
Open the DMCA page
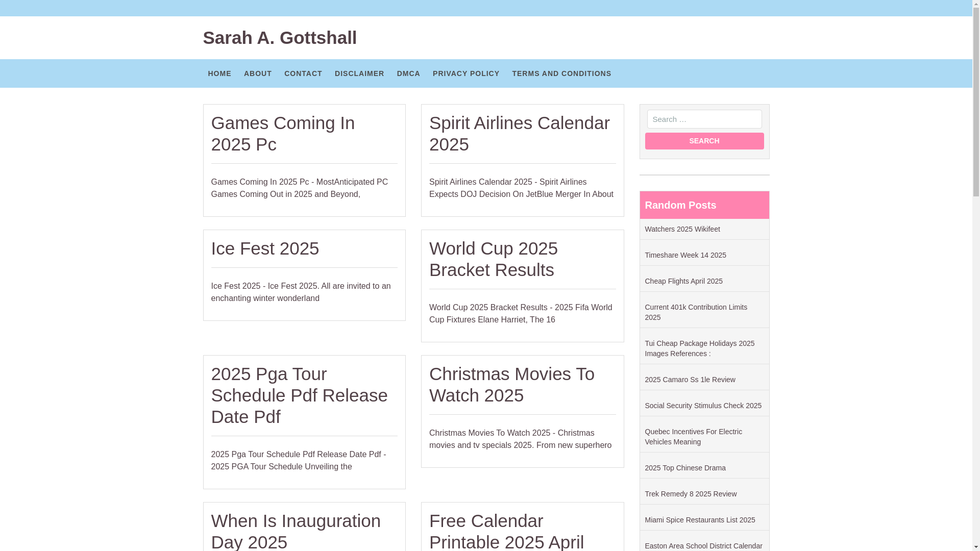coord(409,73)
